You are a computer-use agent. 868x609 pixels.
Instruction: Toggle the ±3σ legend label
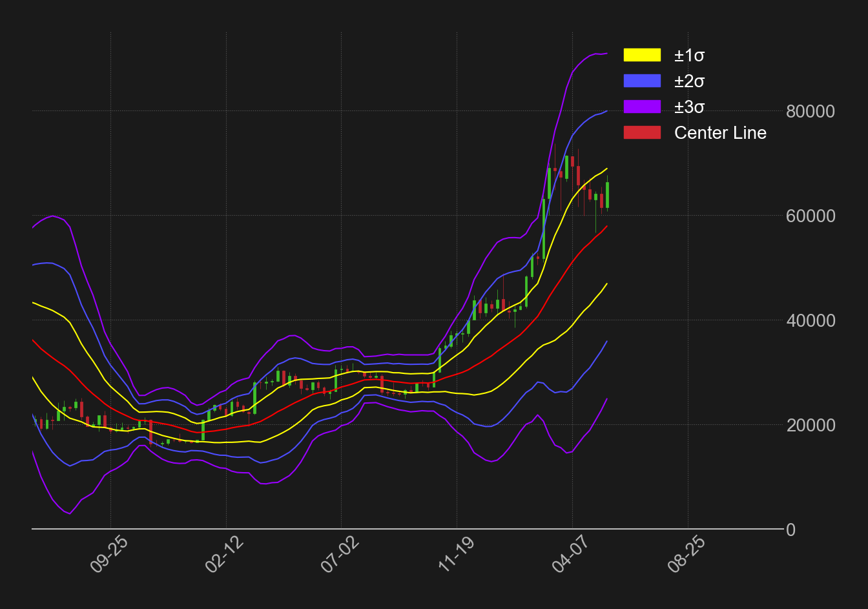(689, 107)
